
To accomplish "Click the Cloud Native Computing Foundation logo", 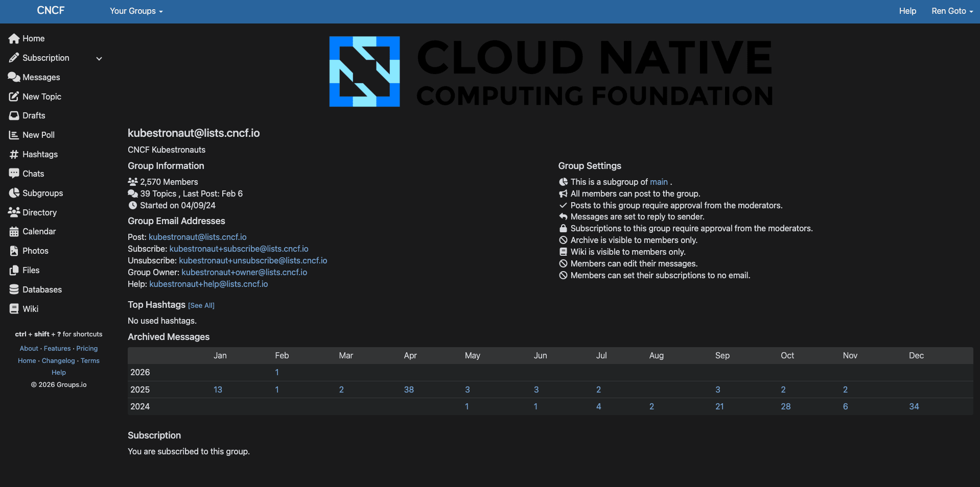I will click(x=551, y=71).
